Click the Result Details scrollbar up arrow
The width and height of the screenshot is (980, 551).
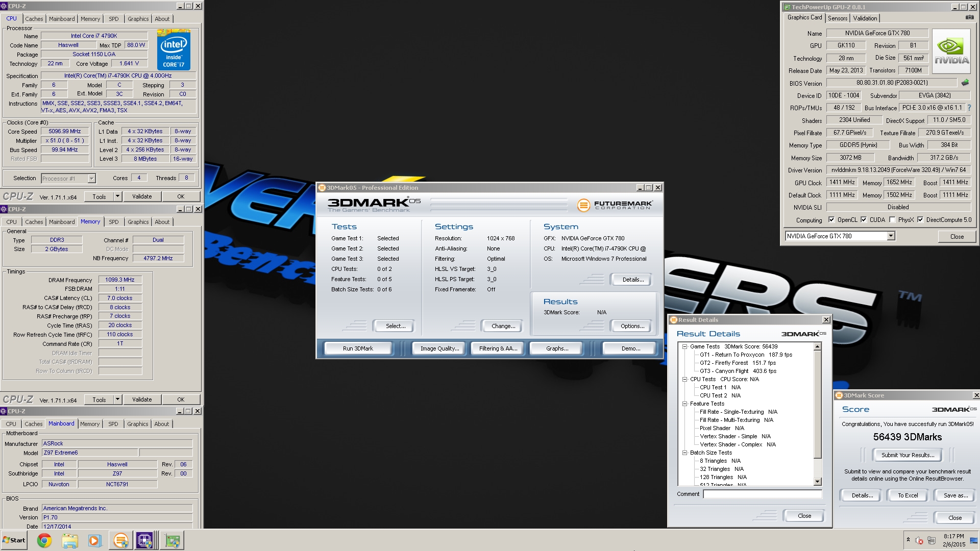tap(817, 346)
